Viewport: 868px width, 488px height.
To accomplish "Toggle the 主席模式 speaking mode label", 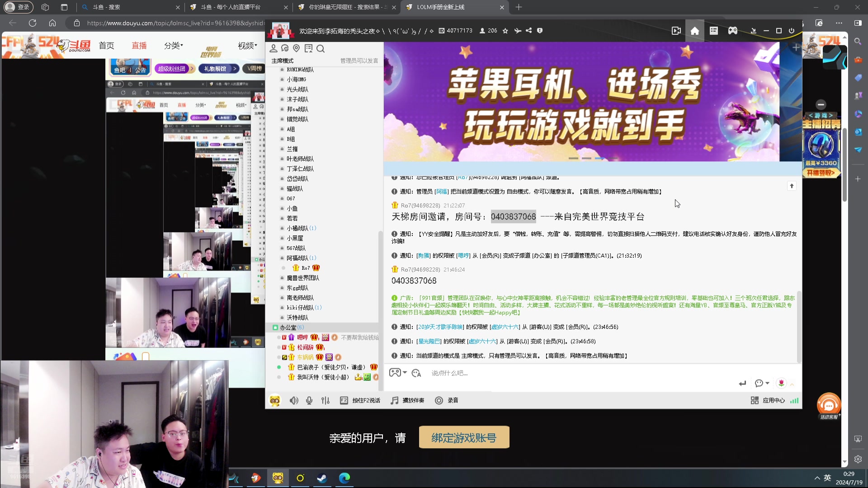I will [x=283, y=61].
